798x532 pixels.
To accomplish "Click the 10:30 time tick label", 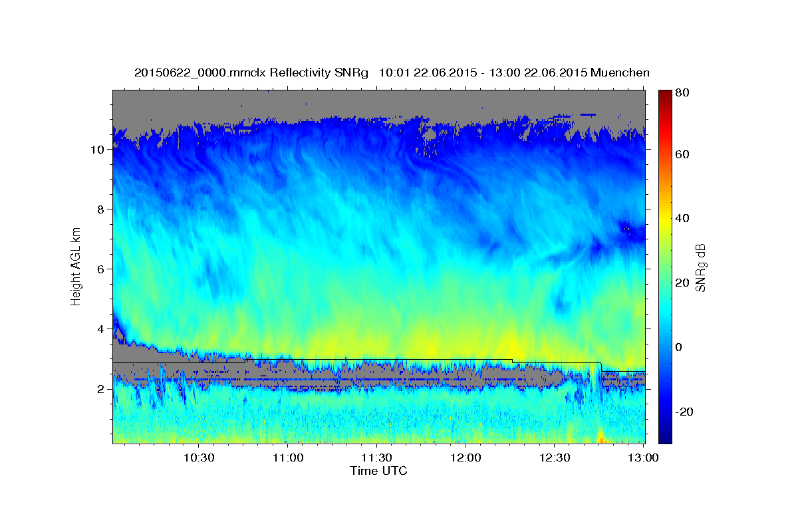I will (x=199, y=458).
